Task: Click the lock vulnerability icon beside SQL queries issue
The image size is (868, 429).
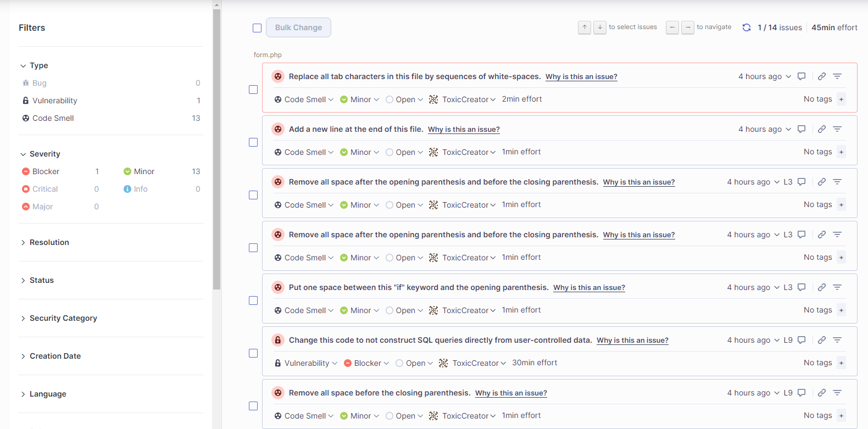Action: (278, 340)
